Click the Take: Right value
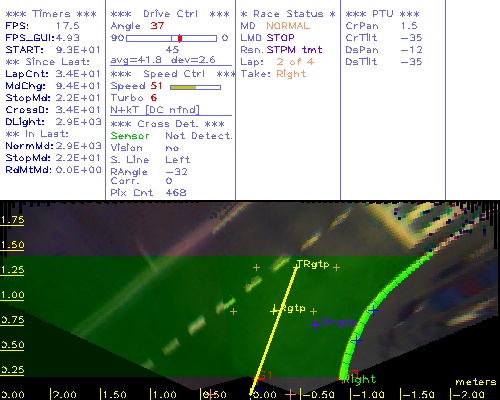500x400 pixels. 291,74
